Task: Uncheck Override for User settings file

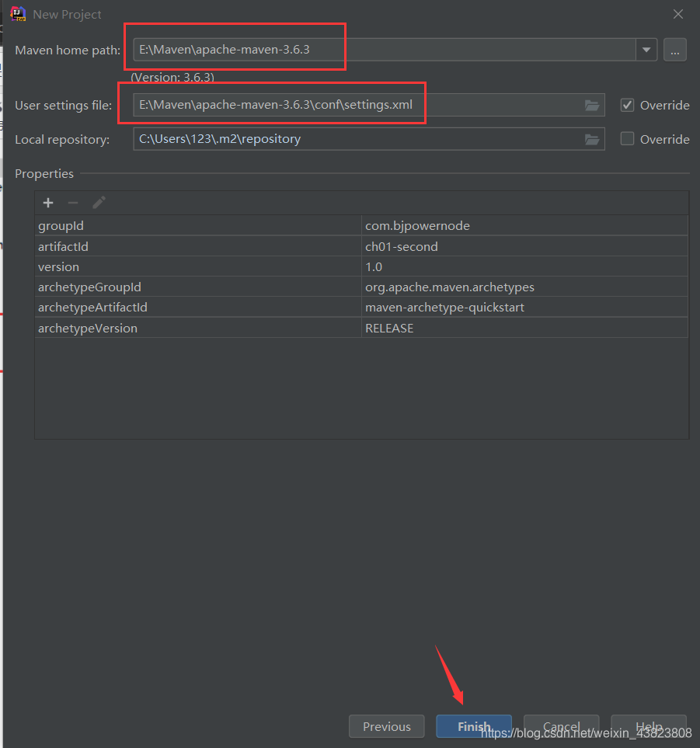Action: pos(628,105)
